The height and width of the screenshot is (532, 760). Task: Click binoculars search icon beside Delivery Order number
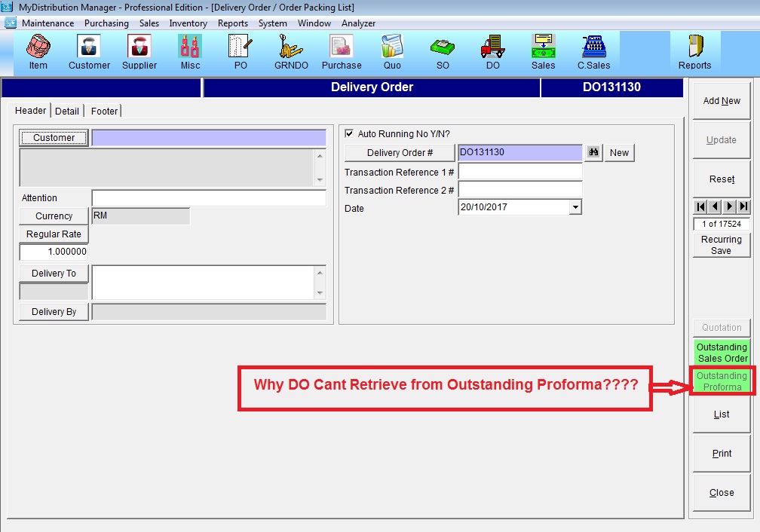pyautogui.click(x=593, y=153)
